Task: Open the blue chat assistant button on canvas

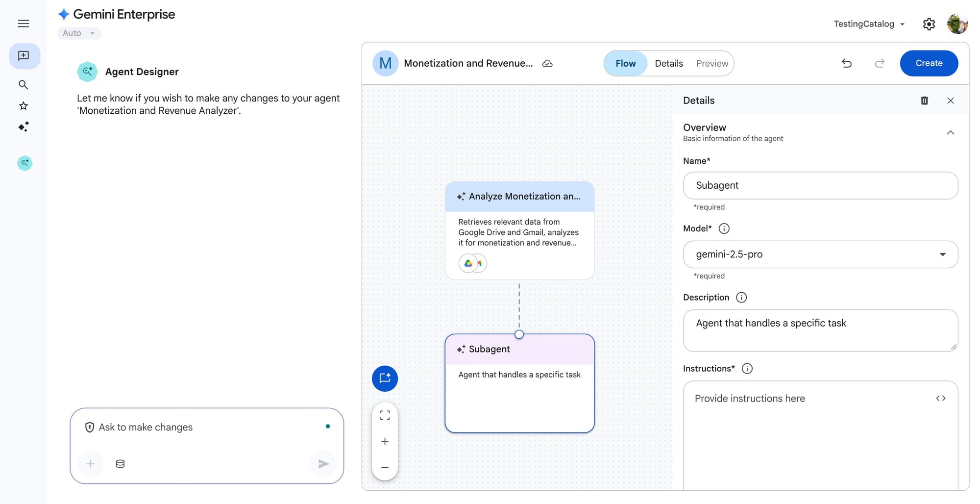Action: pos(385,378)
